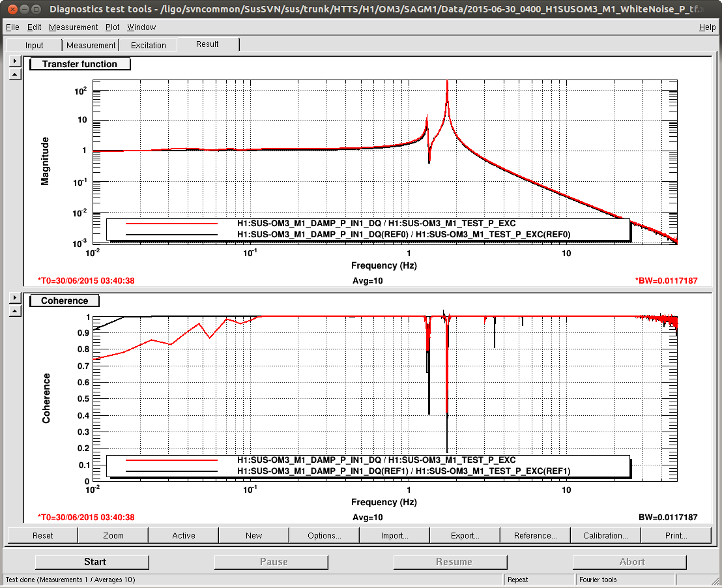Click BW value under Coherence plot
722x588 pixels.
tap(668, 518)
